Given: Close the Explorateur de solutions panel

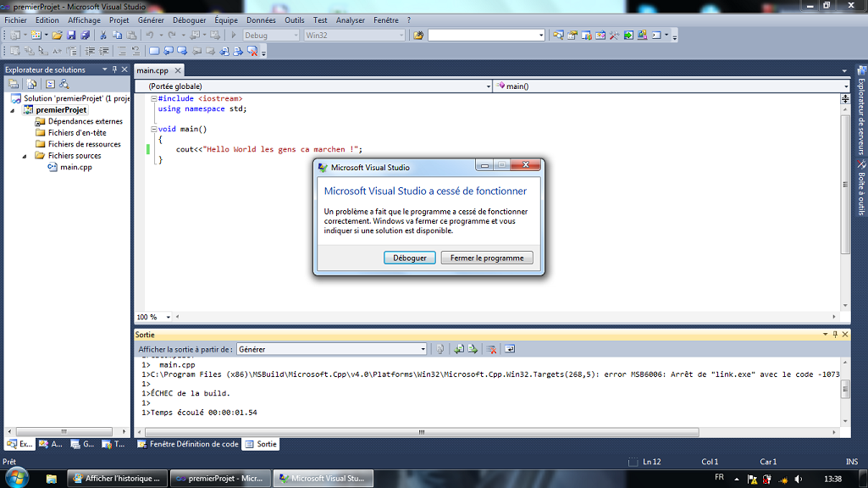Looking at the screenshot, I should click(x=124, y=69).
